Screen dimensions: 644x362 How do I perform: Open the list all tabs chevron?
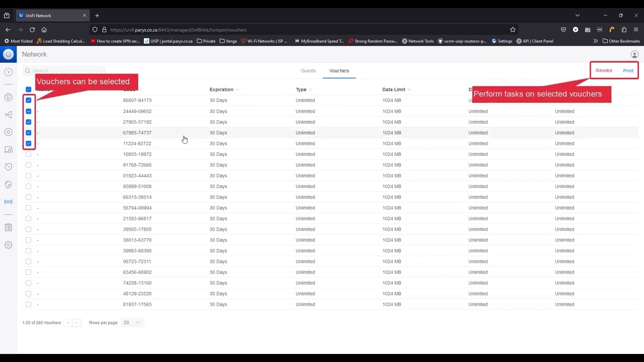coord(577,16)
